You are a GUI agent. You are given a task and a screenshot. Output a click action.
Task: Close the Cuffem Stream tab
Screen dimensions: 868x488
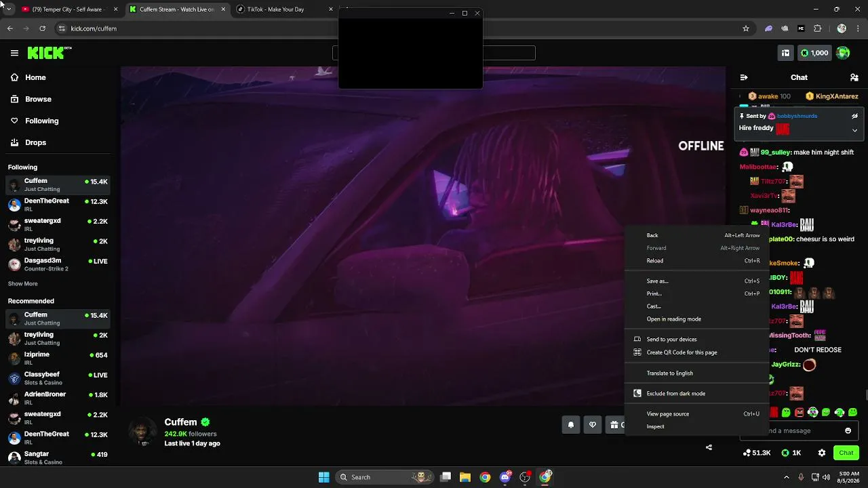(223, 9)
